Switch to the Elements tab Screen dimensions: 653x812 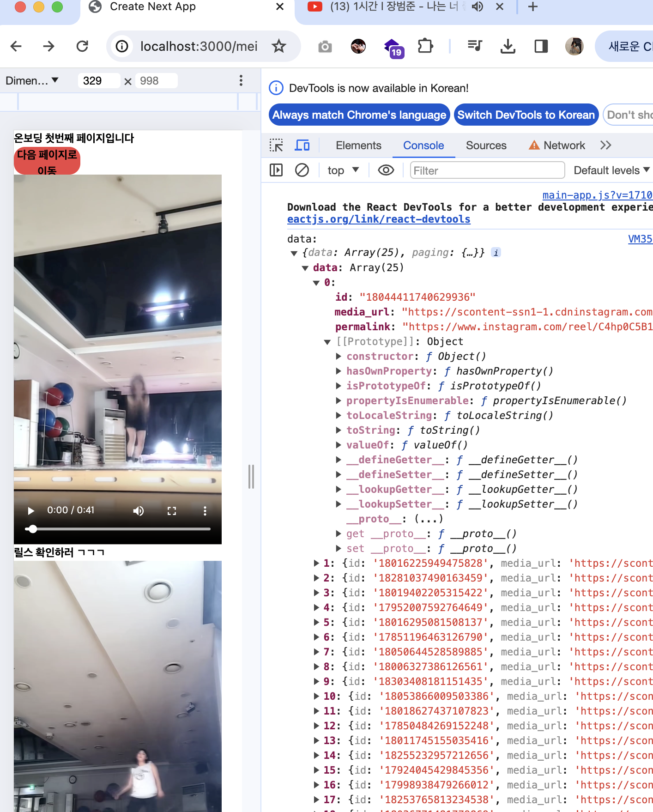click(x=358, y=145)
